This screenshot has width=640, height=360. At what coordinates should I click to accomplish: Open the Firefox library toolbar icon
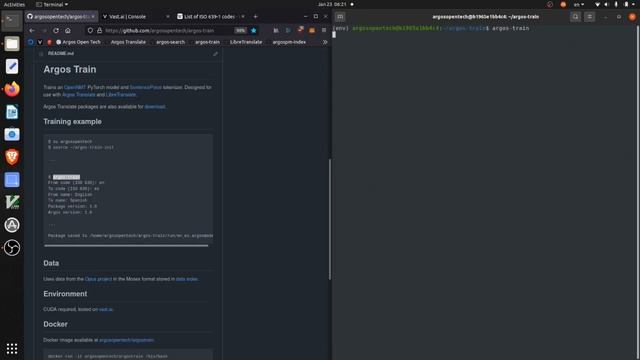(x=276, y=30)
